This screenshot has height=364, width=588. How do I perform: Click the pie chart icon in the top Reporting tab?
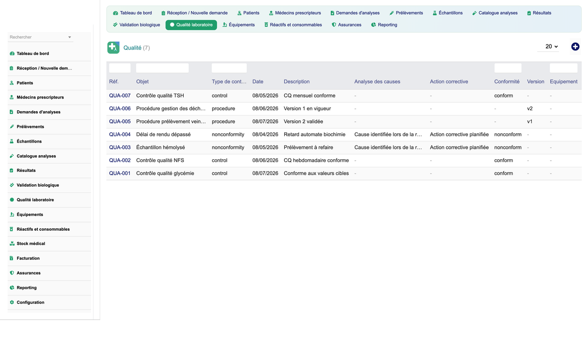[x=373, y=24]
